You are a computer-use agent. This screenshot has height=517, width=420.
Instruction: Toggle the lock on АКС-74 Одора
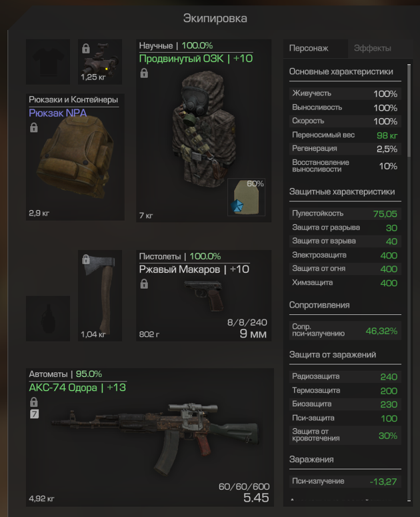pos(33,402)
